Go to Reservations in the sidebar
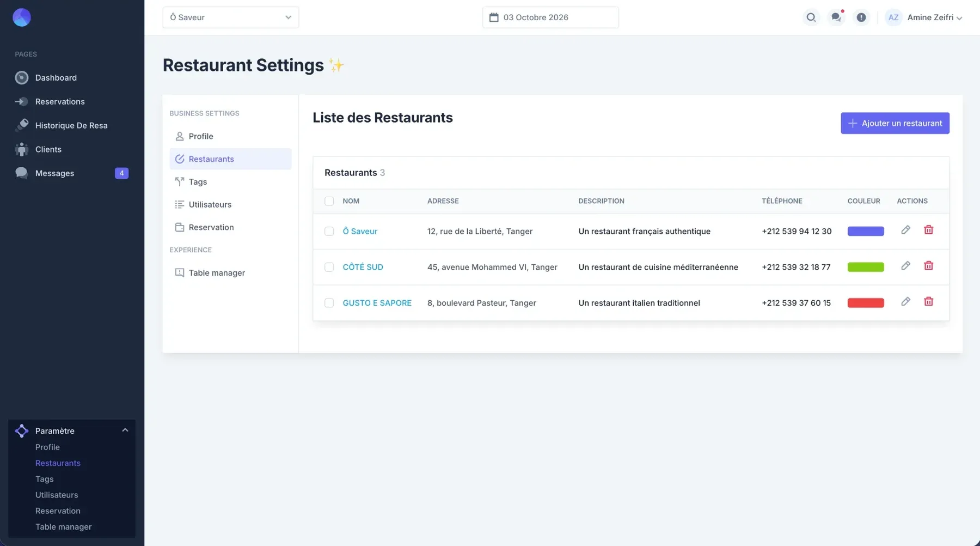This screenshot has height=546, width=980. coord(72,102)
